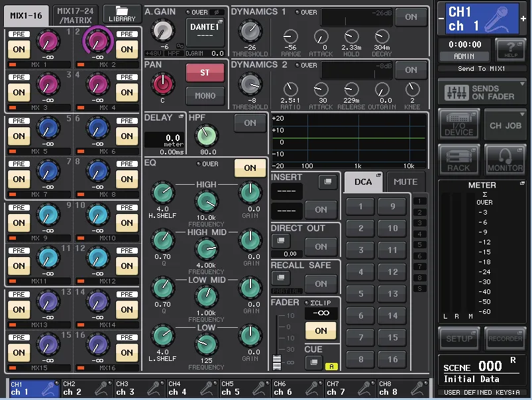Select the ST pan mode button

(205, 72)
